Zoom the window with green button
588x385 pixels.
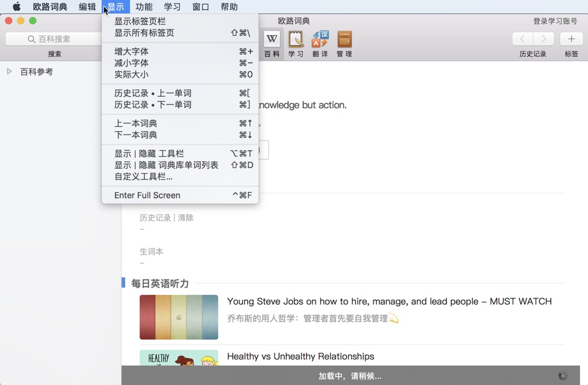[x=33, y=21]
